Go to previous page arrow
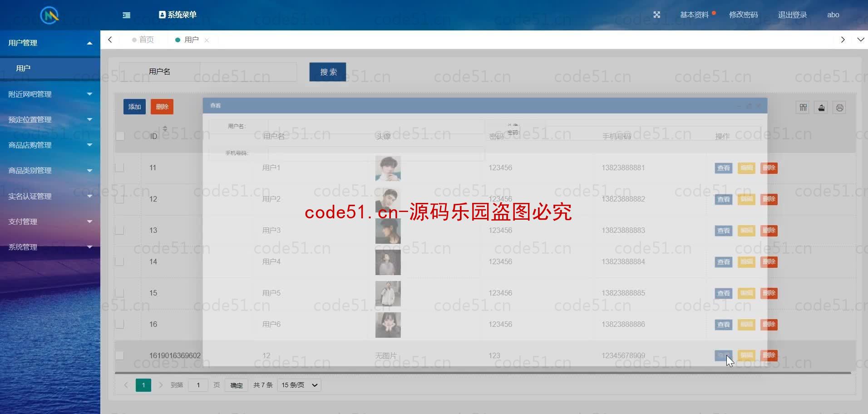Screen dimensions: 868x414 pyautogui.click(x=126, y=385)
